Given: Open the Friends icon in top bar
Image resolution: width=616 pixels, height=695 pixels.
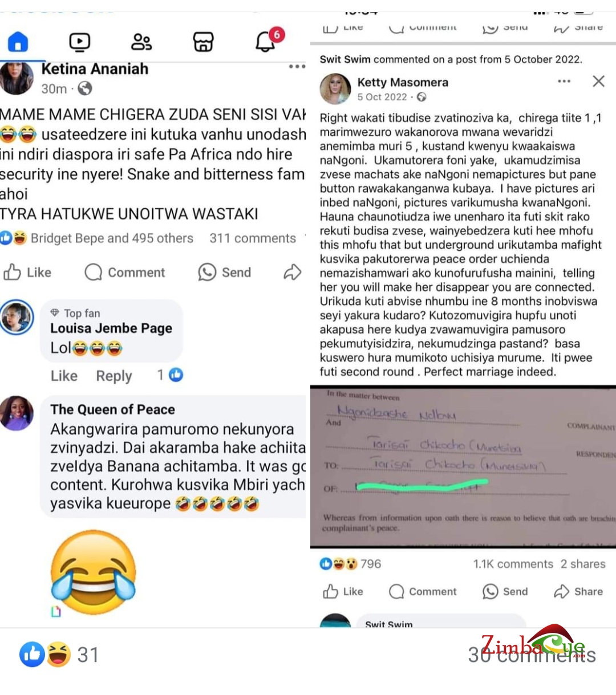Looking at the screenshot, I should (141, 42).
